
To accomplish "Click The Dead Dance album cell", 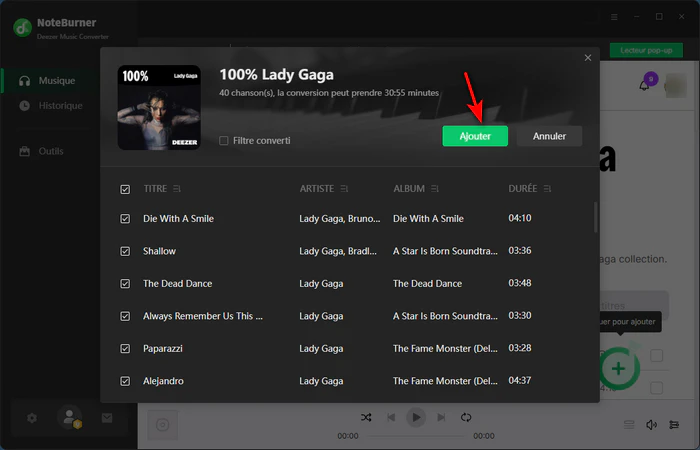I will [x=427, y=284].
